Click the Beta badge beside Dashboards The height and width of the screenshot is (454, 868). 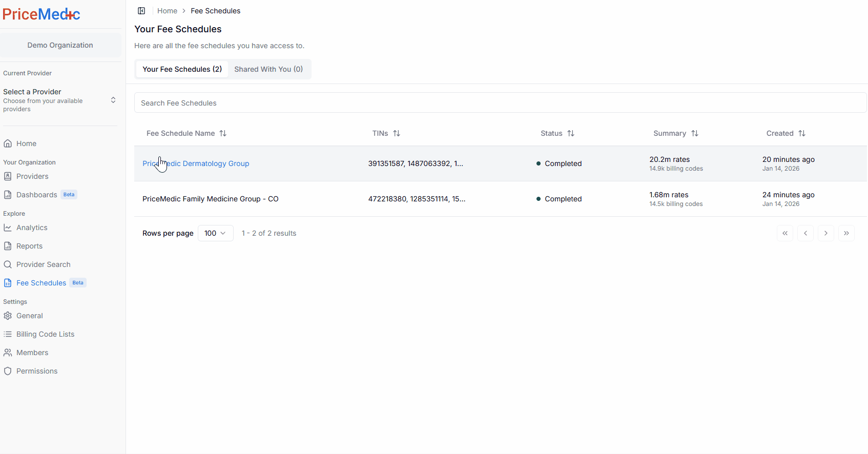pyautogui.click(x=69, y=195)
